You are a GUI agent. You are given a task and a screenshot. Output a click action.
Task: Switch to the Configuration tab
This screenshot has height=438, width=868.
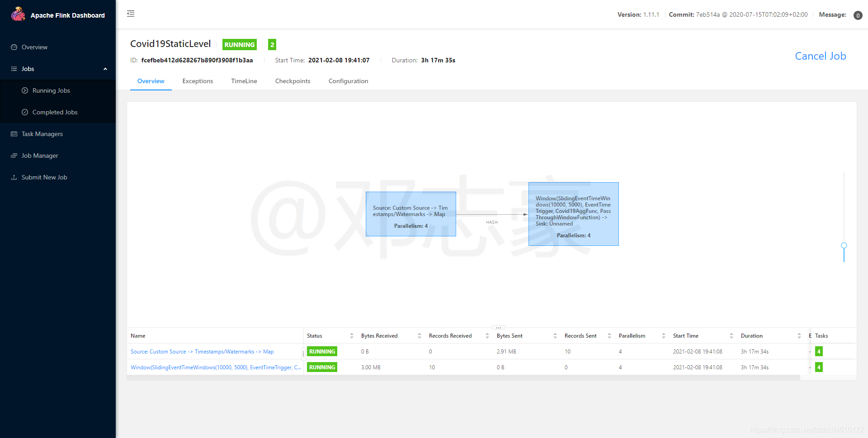click(349, 81)
